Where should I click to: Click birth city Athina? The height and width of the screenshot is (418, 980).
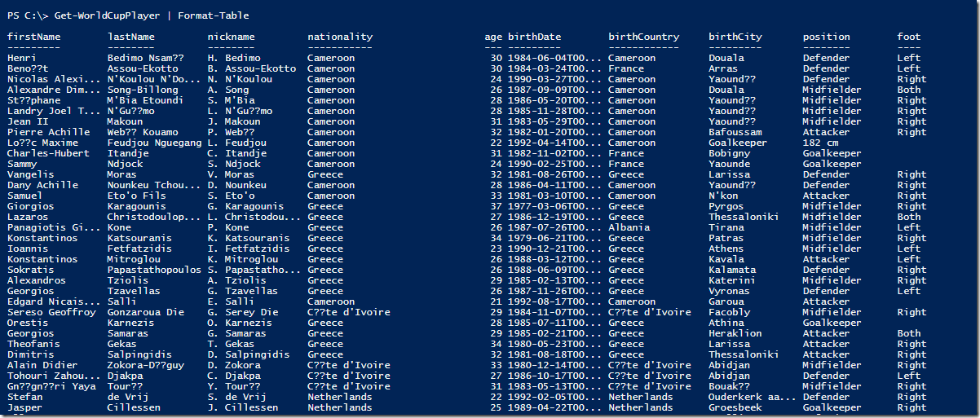coord(726,323)
